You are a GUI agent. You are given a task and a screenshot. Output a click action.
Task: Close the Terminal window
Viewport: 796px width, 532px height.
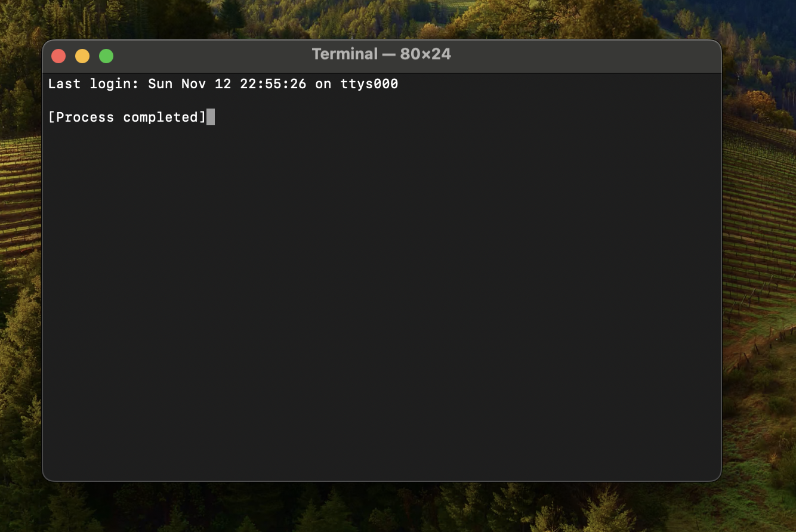58,55
